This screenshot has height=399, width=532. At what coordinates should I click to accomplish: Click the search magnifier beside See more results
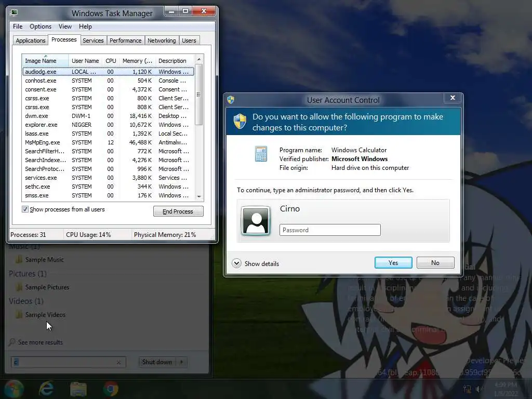click(12, 342)
